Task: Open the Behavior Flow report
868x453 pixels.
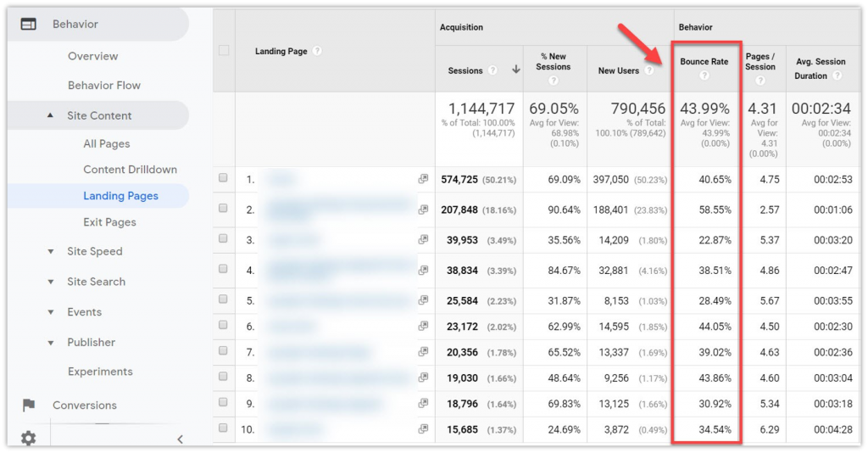Action: point(104,86)
